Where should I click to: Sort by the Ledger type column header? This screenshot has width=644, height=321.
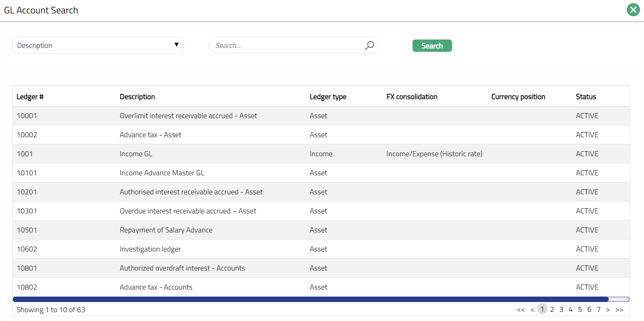click(328, 97)
